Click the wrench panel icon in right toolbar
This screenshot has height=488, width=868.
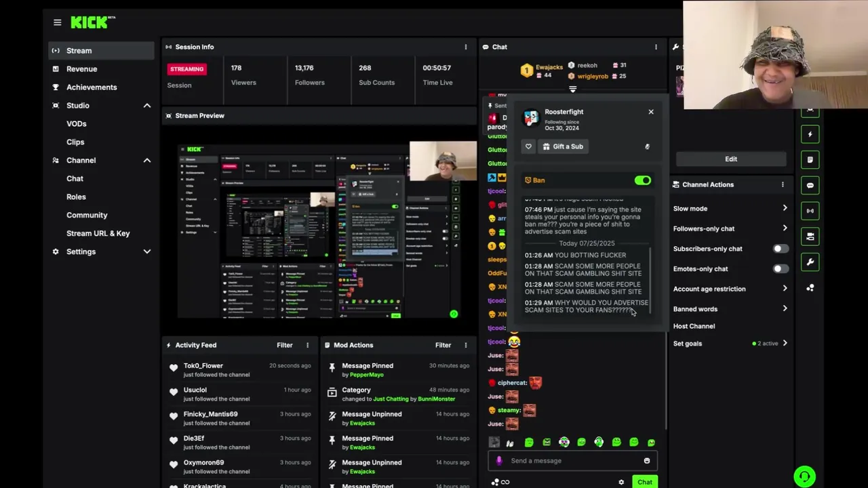point(810,262)
